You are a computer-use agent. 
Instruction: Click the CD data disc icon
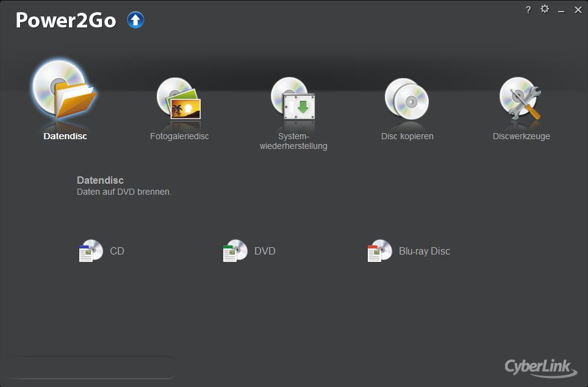(x=91, y=251)
